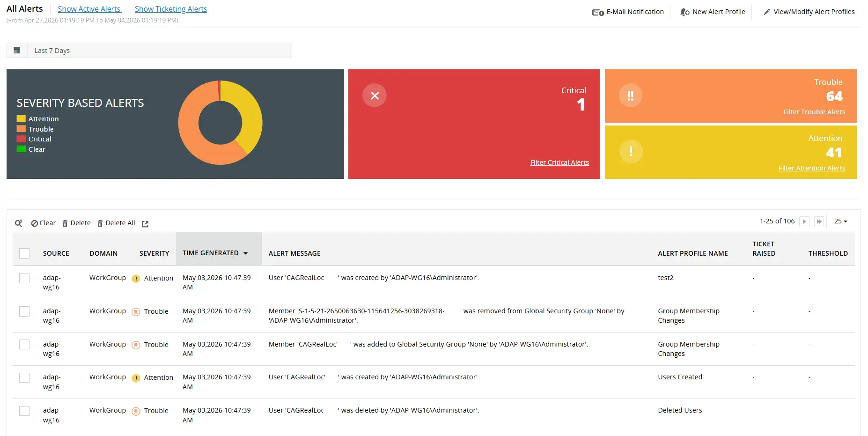Check the box for Users Created alert row
Image resolution: width=868 pixels, height=436 pixels.
[24, 377]
